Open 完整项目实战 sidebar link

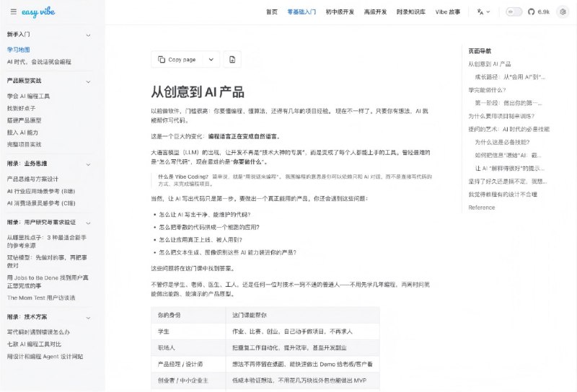pyautogui.click(x=25, y=144)
